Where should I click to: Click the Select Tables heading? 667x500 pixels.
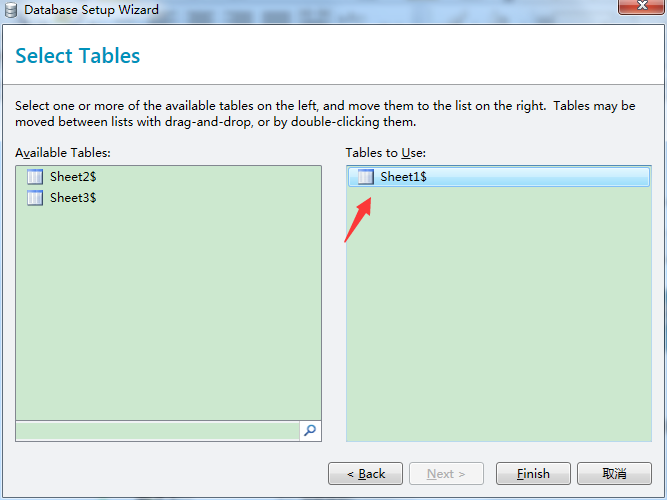(78, 56)
